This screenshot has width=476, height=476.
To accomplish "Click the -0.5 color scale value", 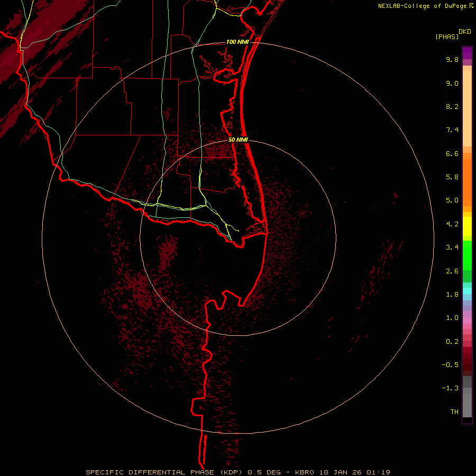I will (x=450, y=365).
